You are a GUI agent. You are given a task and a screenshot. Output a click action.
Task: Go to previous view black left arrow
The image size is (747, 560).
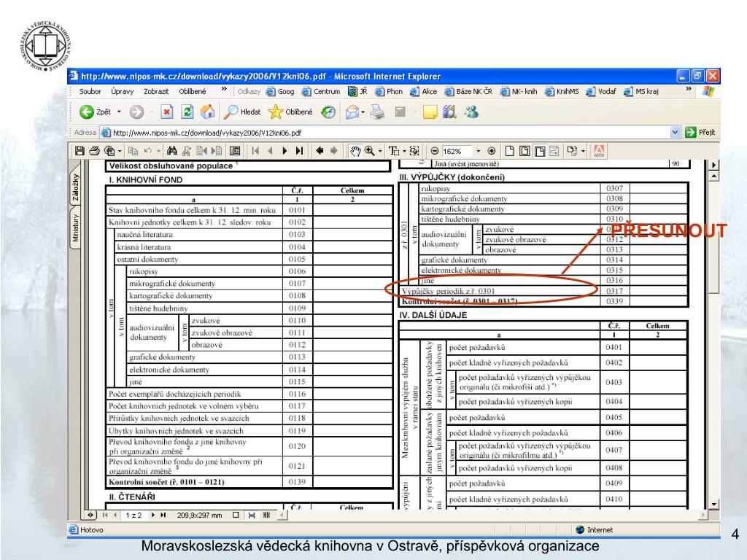[320, 150]
